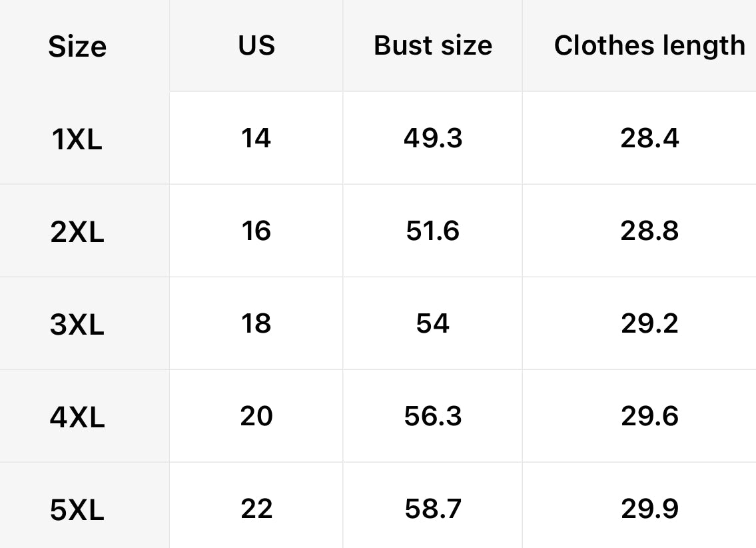Choose the 4XL size row label
This screenshot has height=548, width=756.
coord(77,417)
